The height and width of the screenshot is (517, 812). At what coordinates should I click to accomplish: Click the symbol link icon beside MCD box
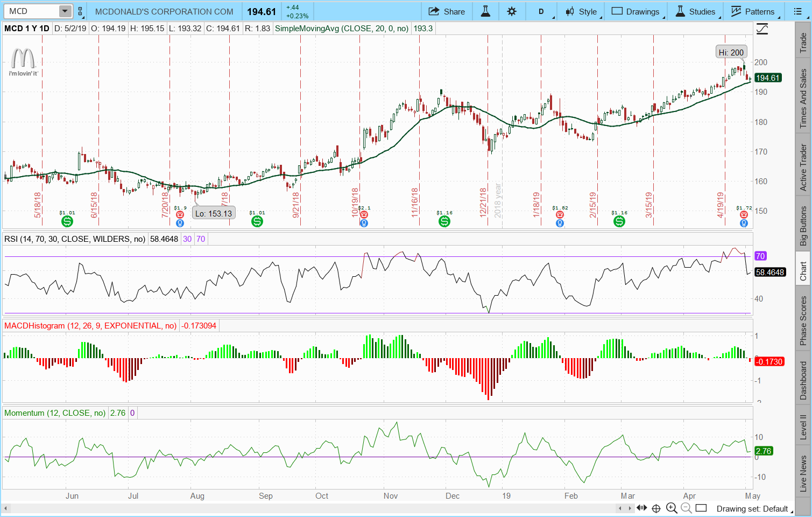80,11
